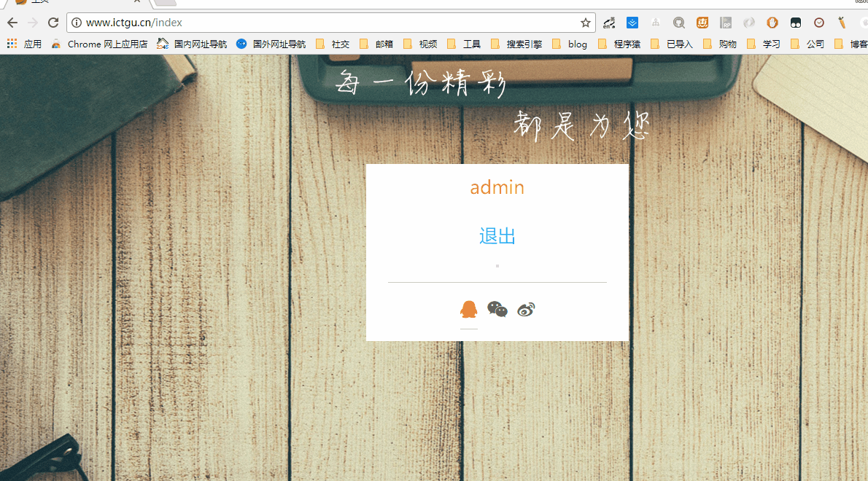The height and width of the screenshot is (481, 868).
Task: Open the faded sitemap extension icon
Action: click(x=656, y=23)
